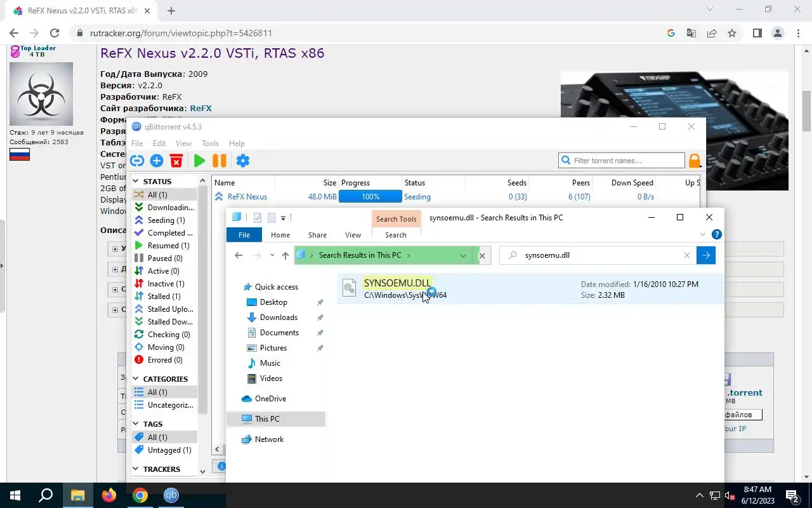Open Customize Quick Access Toolbar dropdown

click(284, 218)
